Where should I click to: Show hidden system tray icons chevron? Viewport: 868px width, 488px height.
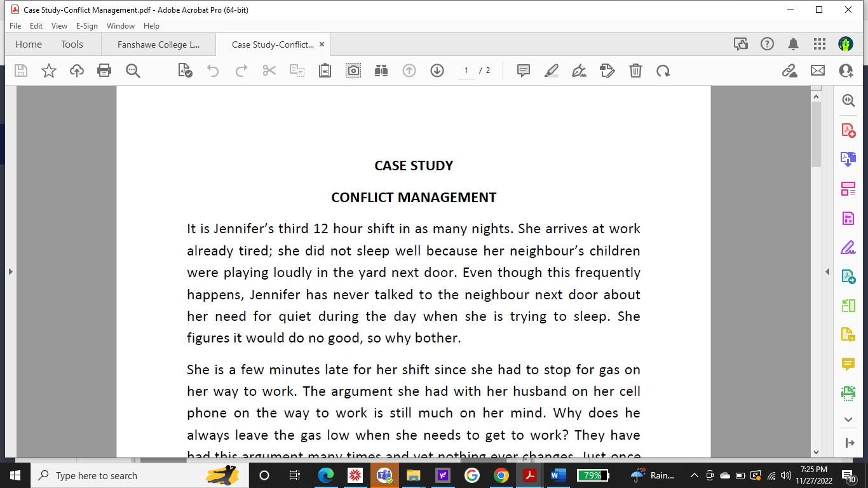(695, 475)
